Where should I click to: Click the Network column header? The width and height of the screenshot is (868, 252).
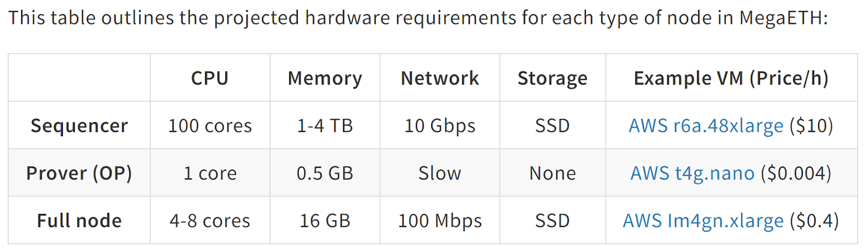pos(440,78)
